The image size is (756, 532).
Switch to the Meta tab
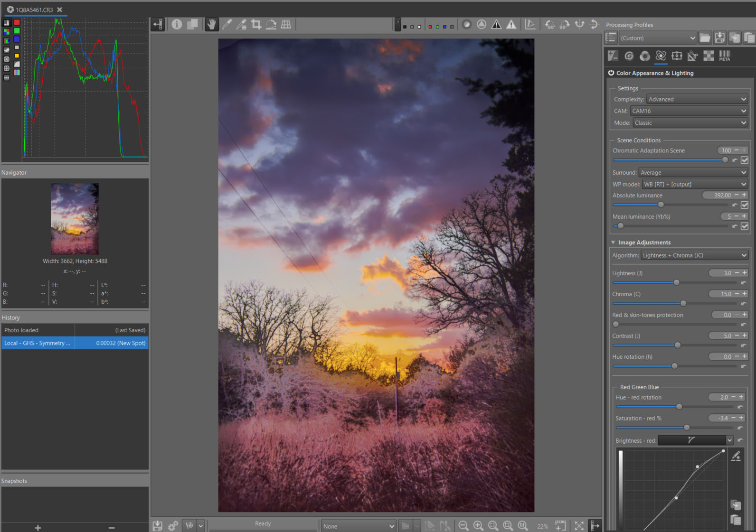point(724,56)
